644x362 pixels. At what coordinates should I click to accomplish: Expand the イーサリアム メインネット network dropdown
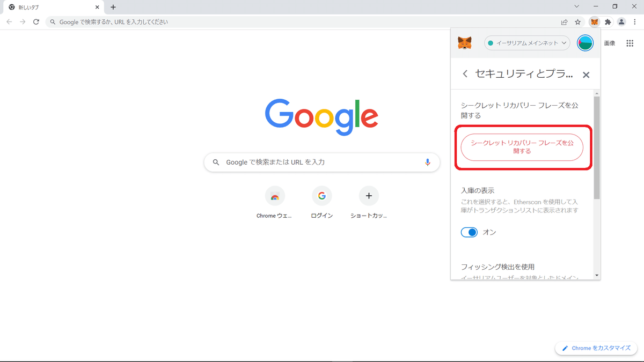coord(528,43)
